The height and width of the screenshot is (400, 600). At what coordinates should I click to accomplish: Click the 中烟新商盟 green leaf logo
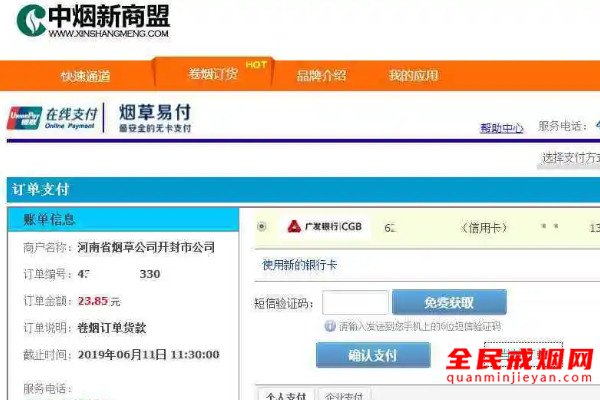point(31,20)
